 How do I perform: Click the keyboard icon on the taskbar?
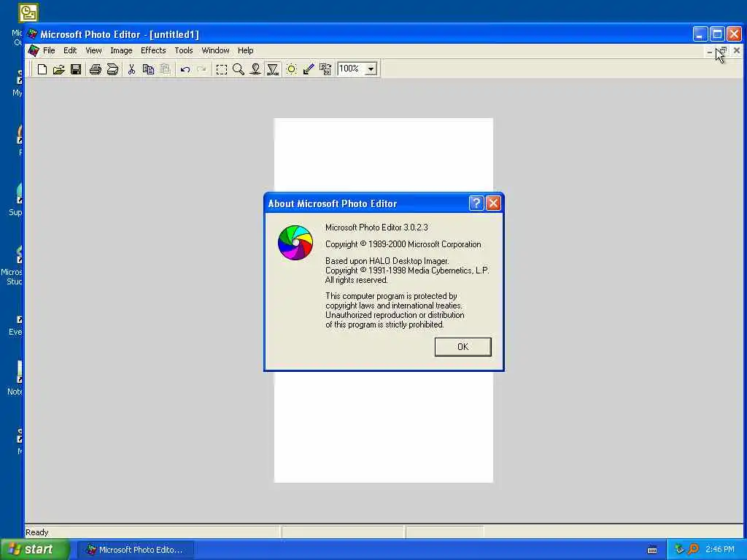coord(652,550)
